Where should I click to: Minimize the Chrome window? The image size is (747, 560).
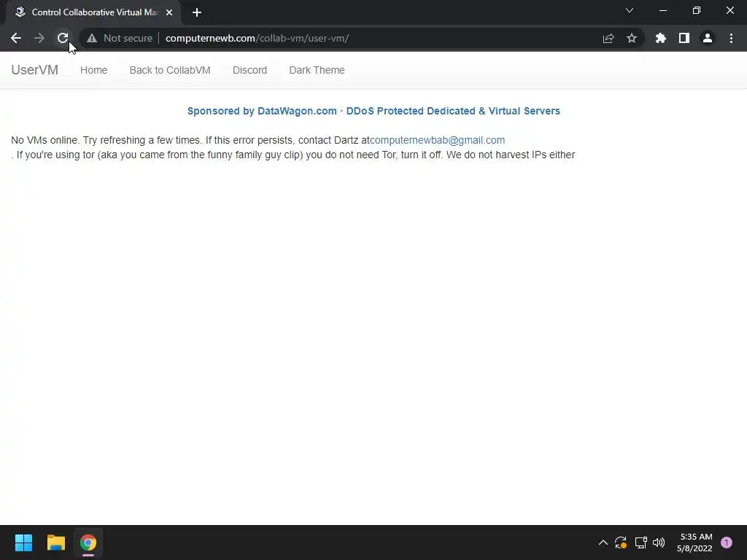coord(663,10)
